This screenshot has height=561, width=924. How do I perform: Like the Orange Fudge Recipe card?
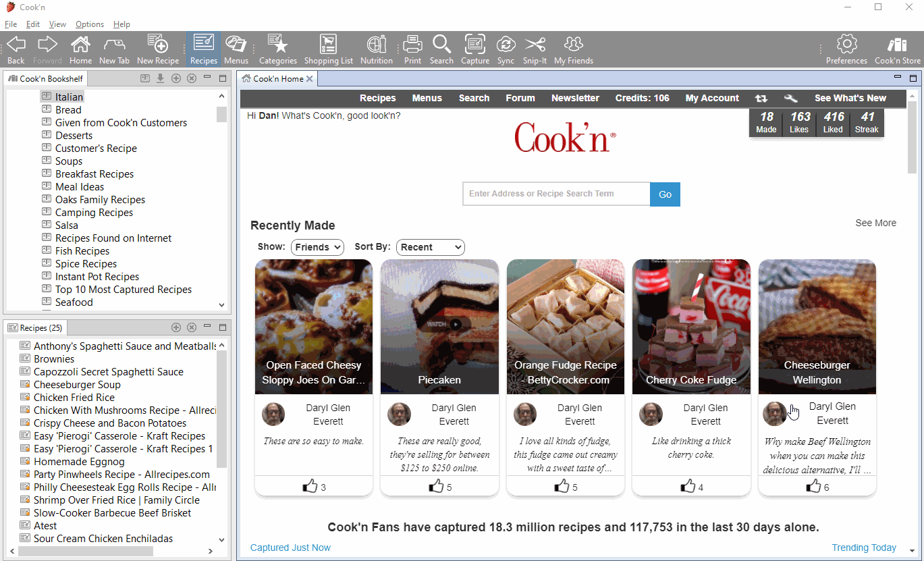pos(562,486)
